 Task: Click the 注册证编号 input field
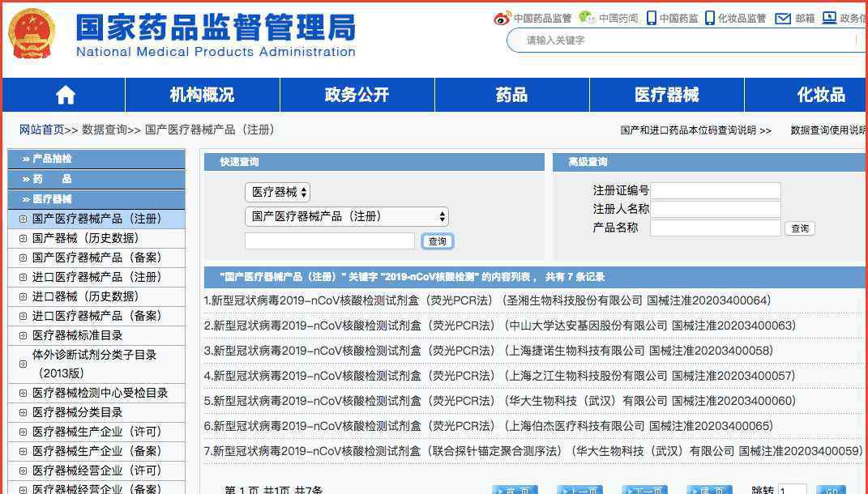tap(715, 191)
